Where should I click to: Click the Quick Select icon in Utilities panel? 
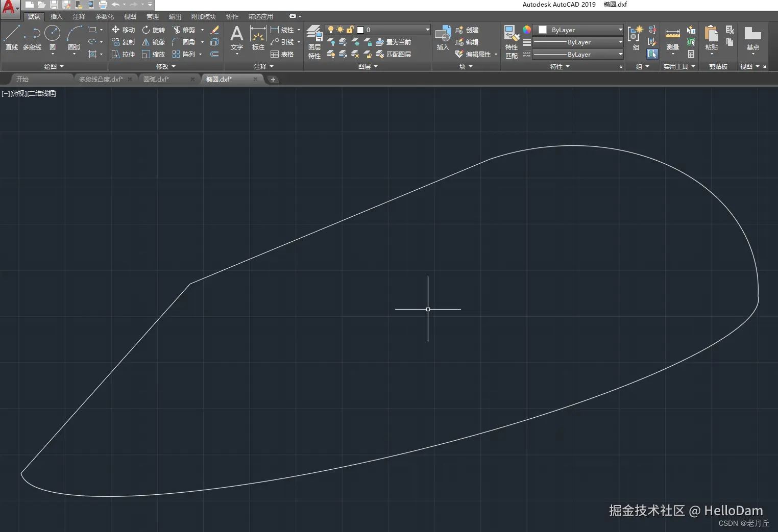pos(691,30)
